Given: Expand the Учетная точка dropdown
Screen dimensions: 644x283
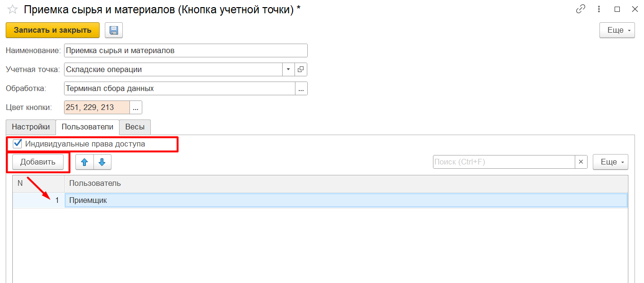Looking at the screenshot, I should pyautogui.click(x=288, y=70).
